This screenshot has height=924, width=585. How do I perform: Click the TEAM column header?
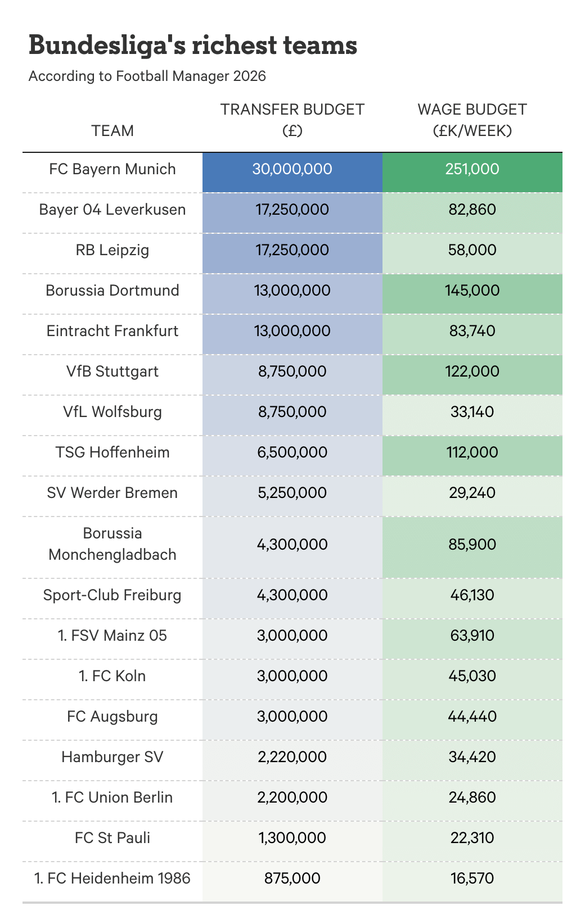(112, 131)
